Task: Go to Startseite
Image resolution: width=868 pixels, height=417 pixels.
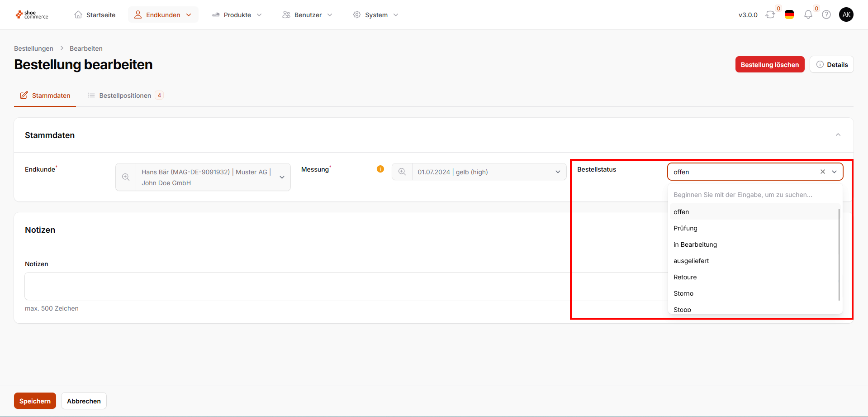Action: [x=95, y=15]
